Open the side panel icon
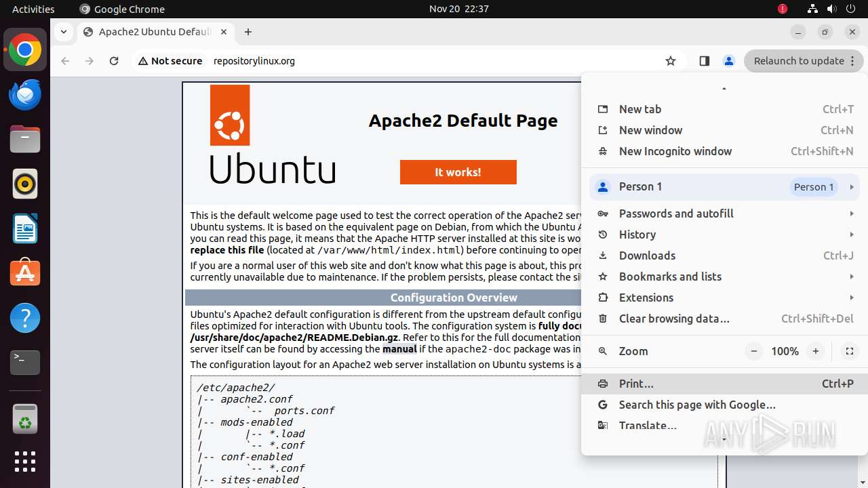The height and width of the screenshot is (488, 868). (704, 61)
